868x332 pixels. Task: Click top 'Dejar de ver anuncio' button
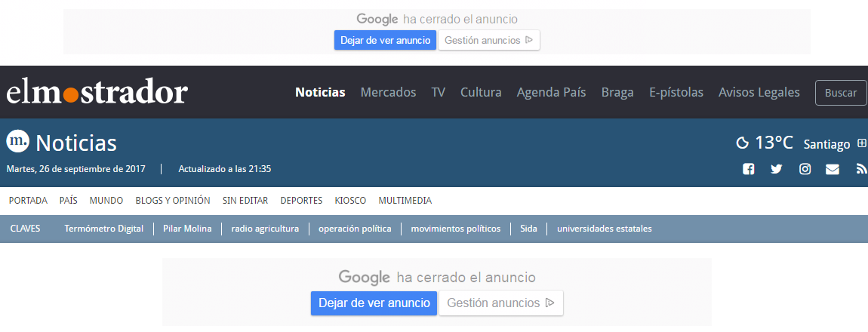coord(385,40)
